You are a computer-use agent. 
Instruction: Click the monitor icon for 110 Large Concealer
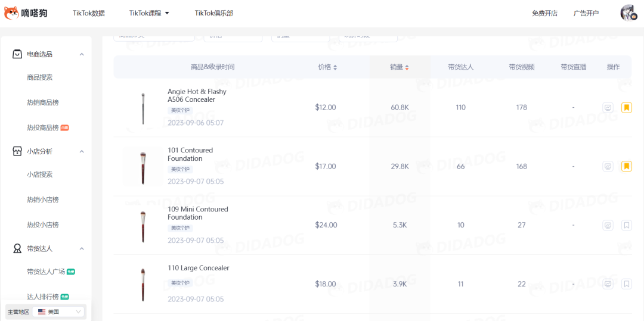pyautogui.click(x=608, y=284)
